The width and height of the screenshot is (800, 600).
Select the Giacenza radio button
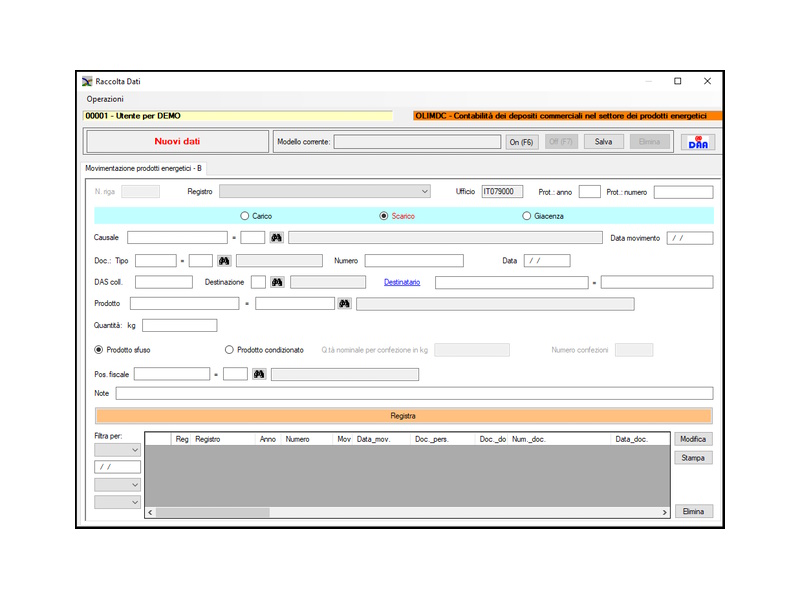(x=527, y=216)
